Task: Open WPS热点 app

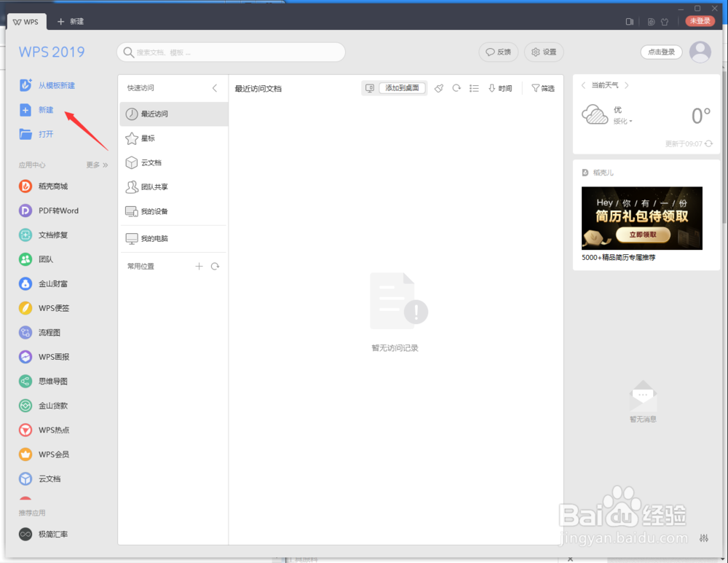Action: (x=44, y=430)
